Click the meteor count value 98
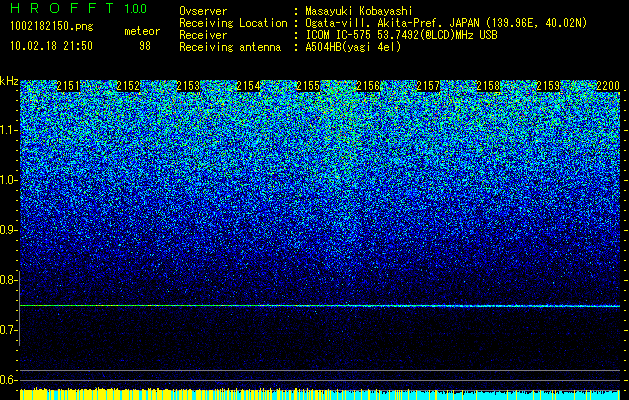This screenshot has width=629, height=400. pos(145,46)
